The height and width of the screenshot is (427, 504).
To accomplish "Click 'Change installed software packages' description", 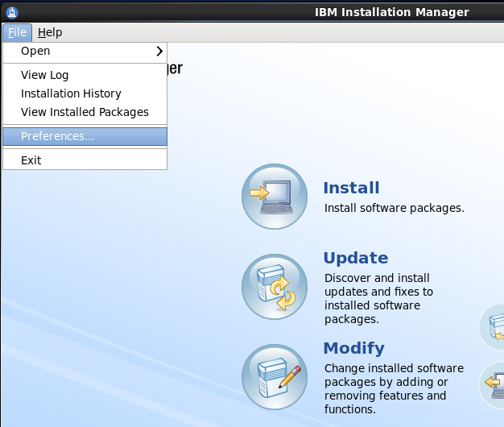I will point(394,389).
